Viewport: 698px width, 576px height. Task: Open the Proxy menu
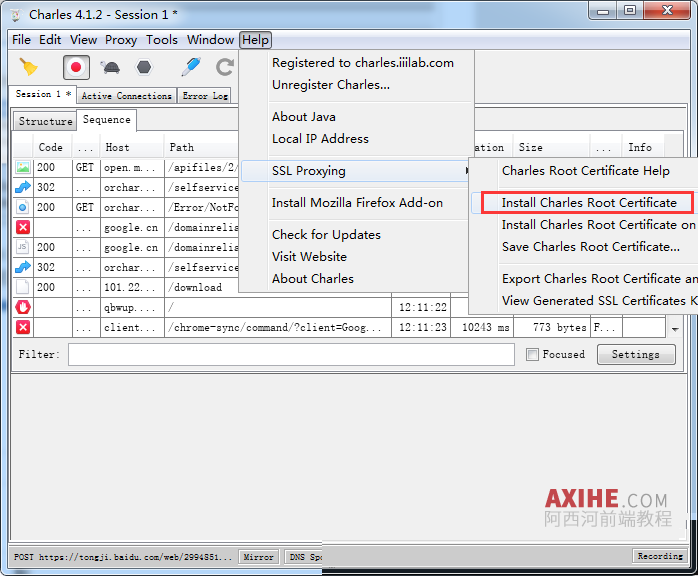point(121,40)
